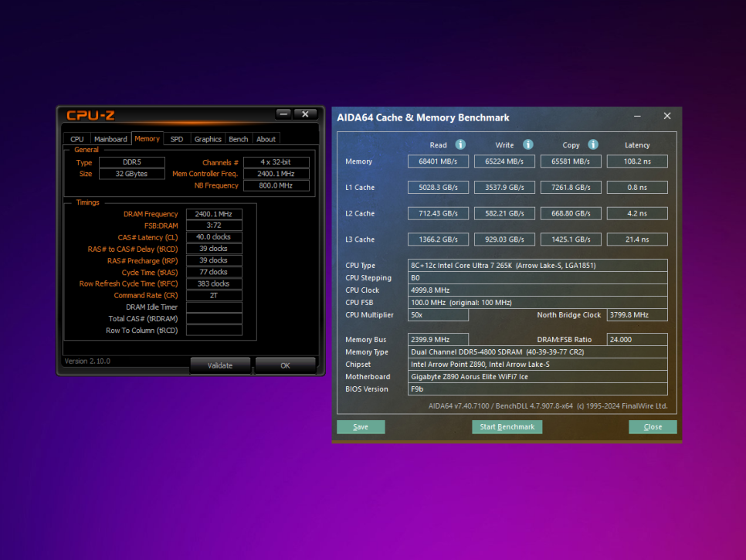The image size is (746, 560).
Task: Switch to the Graphics tab in CPU-Z
Action: coord(208,139)
